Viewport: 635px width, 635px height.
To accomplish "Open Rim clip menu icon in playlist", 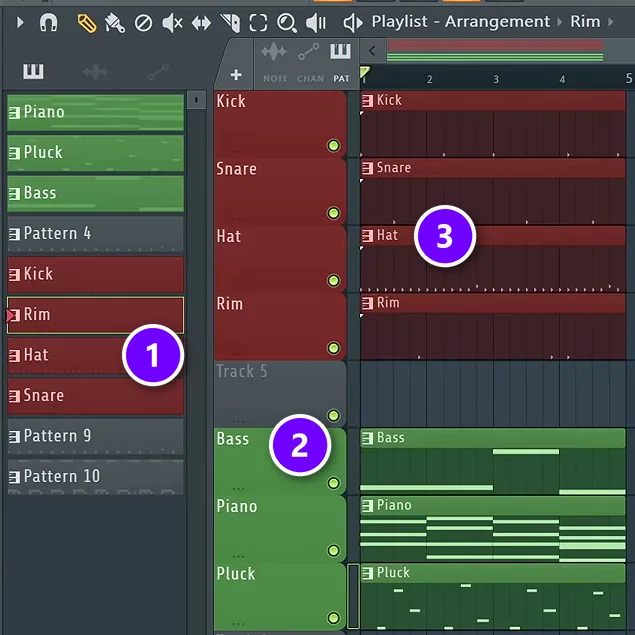I will coord(367,303).
